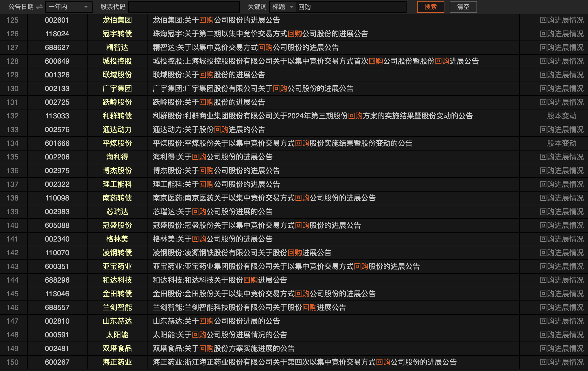Open the 城投控股 first repurchase announcement title
Image resolution: width=588 pixels, height=371 pixels.
(x=316, y=61)
